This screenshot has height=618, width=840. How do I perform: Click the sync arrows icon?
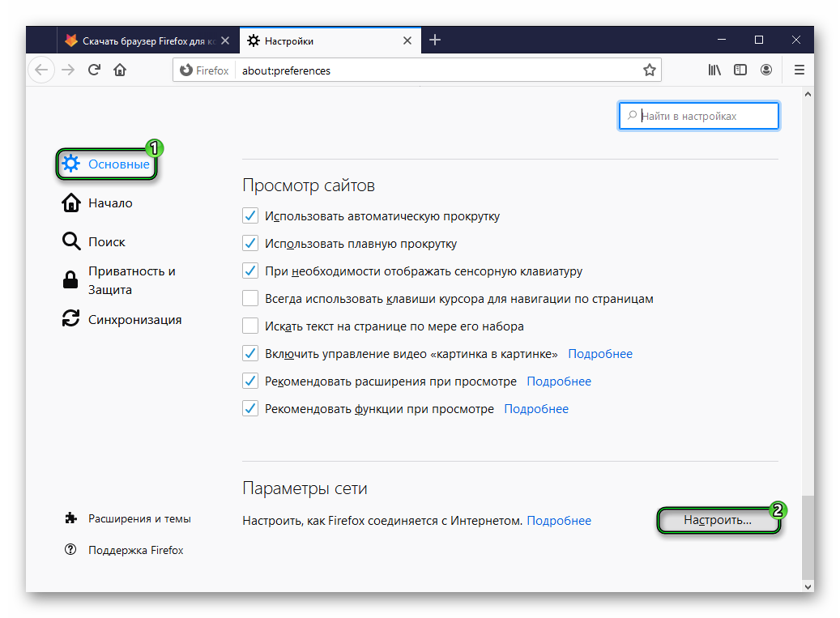click(70, 318)
